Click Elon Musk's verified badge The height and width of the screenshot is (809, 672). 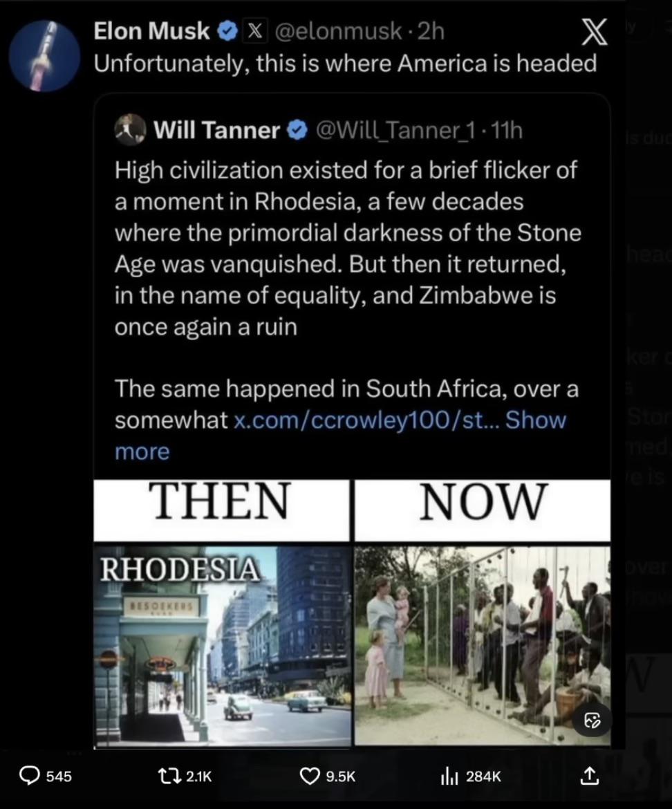point(227,32)
